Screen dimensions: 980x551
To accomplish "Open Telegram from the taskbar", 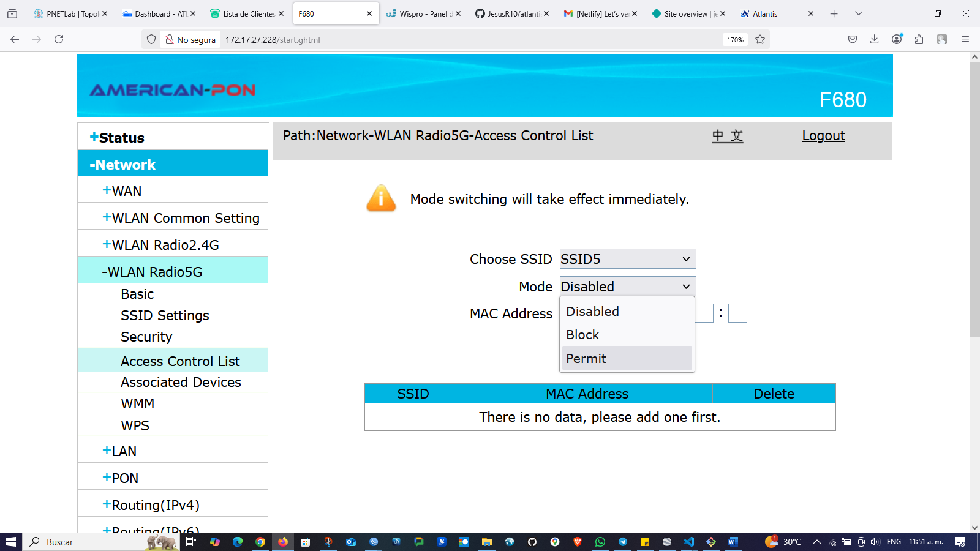I will pos(622,542).
